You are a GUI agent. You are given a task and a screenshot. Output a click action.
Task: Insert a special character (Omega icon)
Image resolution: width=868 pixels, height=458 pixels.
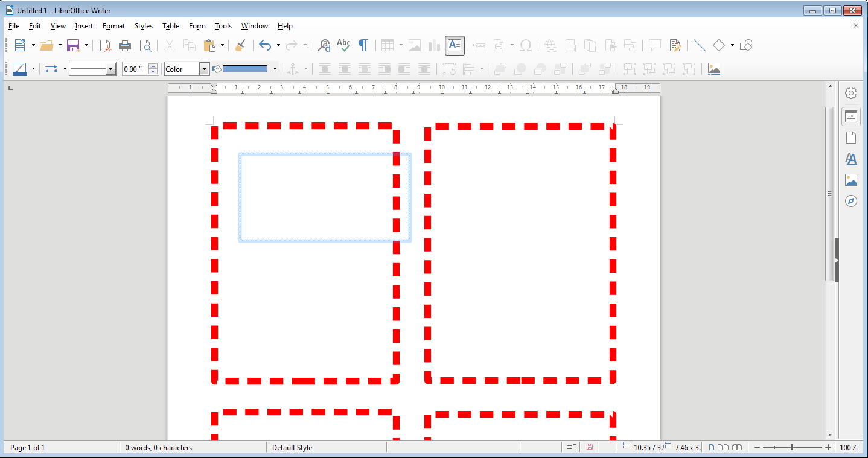pyautogui.click(x=526, y=45)
